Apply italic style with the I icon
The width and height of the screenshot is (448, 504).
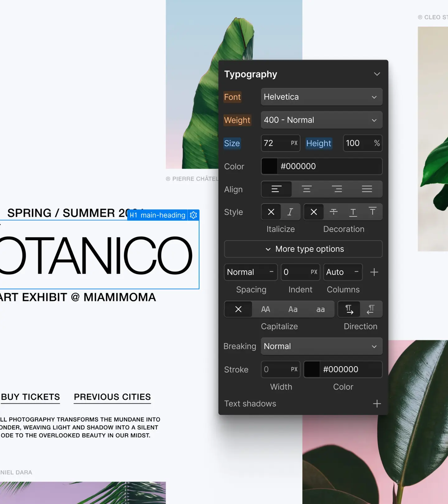pyautogui.click(x=290, y=212)
